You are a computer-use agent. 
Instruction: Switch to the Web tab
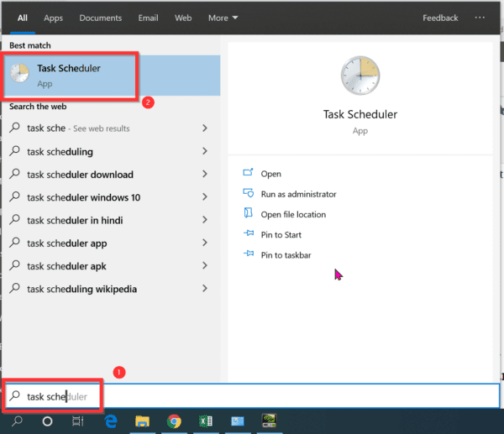pos(183,18)
